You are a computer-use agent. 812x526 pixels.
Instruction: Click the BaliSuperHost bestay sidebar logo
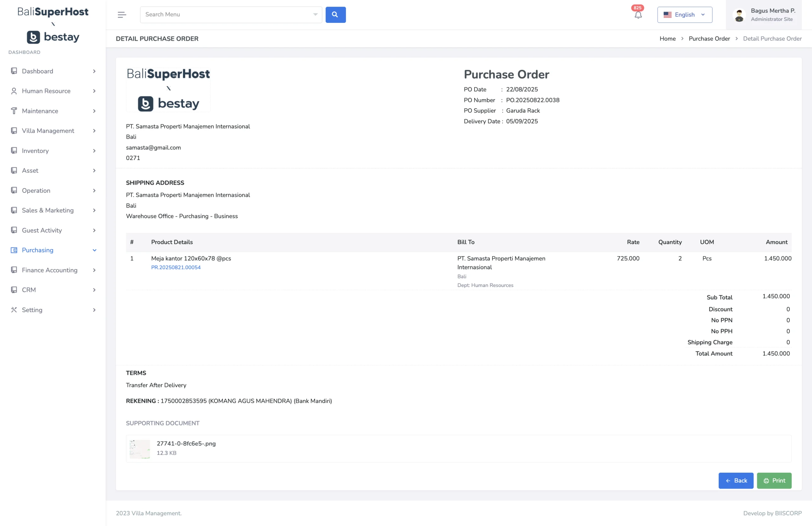pyautogui.click(x=53, y=25)
